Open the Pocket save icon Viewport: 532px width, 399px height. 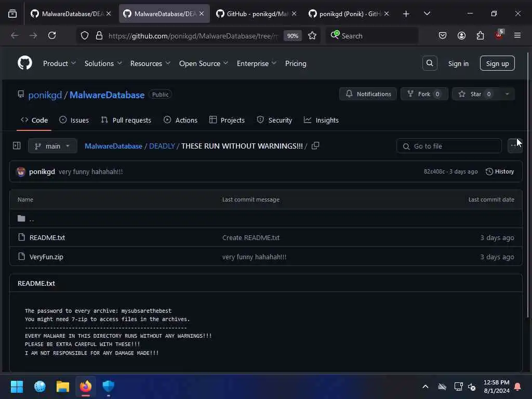[x=443, y=36]
